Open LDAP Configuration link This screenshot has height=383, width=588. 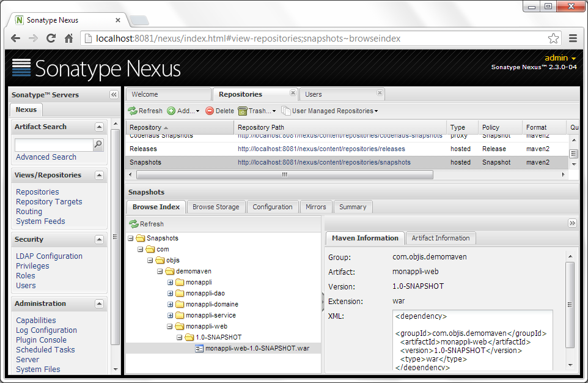pos(49,256)
